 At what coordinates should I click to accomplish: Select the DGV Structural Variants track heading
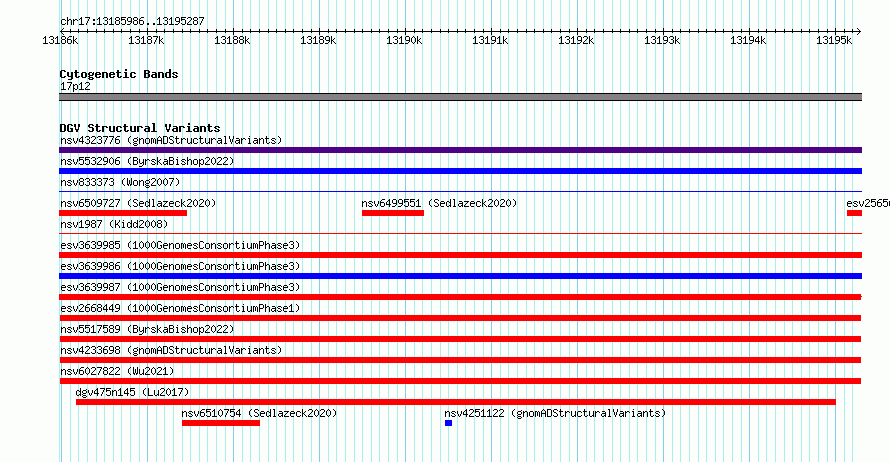tap(140, 128)
